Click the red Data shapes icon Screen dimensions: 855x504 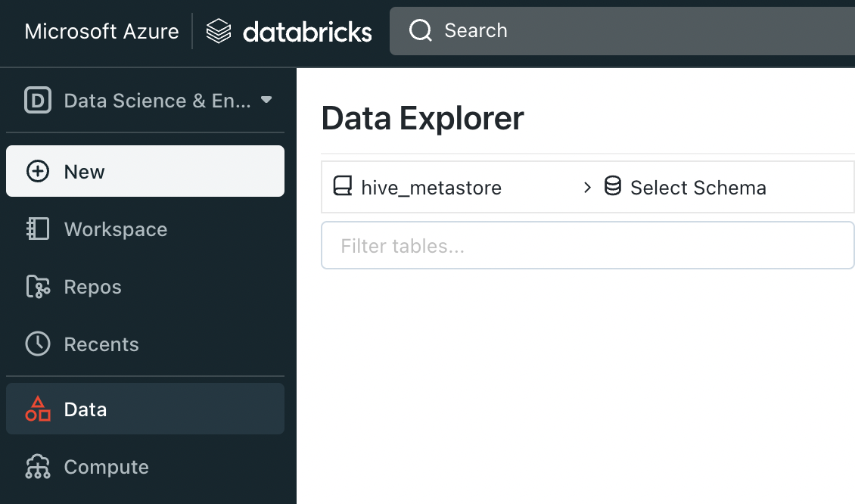38,409
